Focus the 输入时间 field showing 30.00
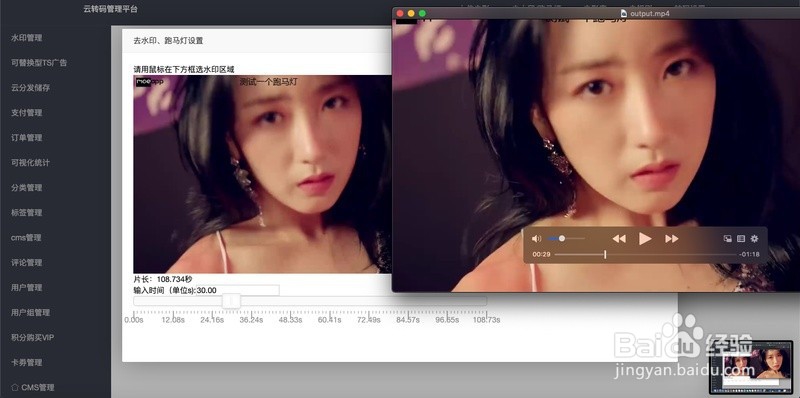This screenshot has height=398, width=800. coord(238,290)
